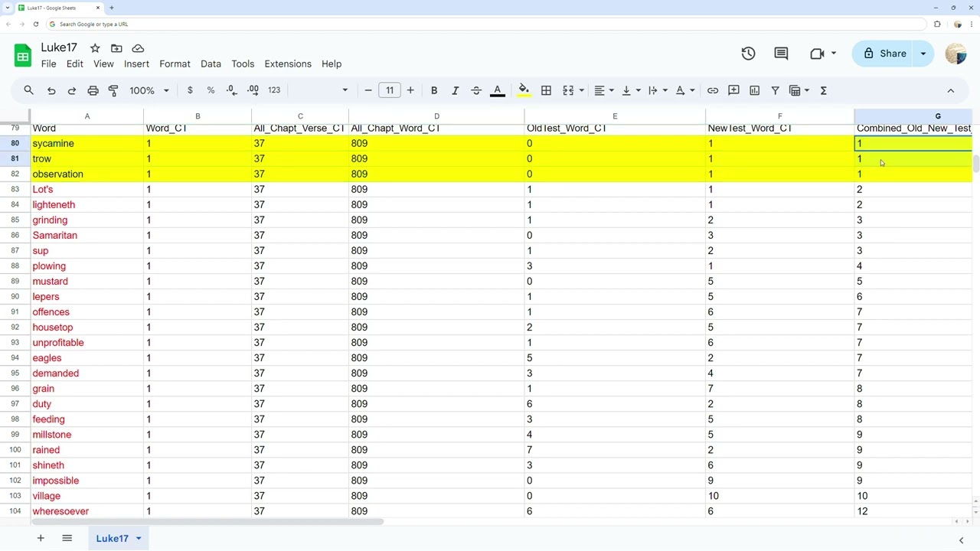
Task: Select row 90 header
Action: click(x=15, y=296)
